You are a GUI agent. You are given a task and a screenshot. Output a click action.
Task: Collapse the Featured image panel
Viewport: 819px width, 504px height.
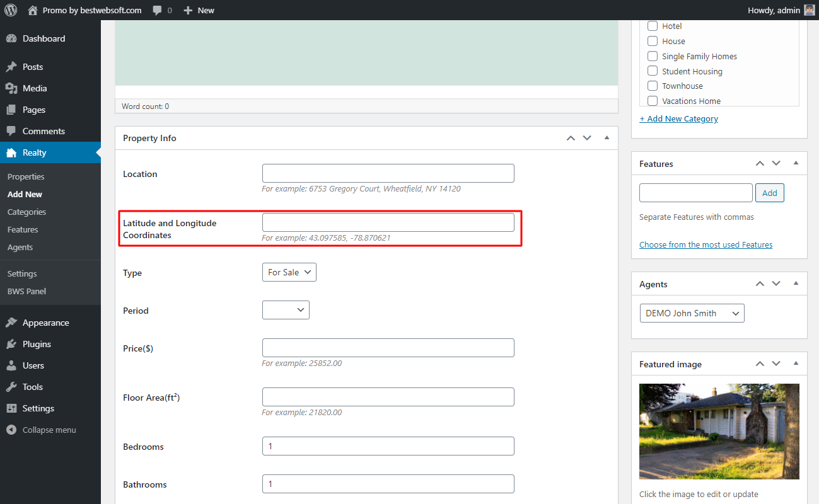point(796,364)
